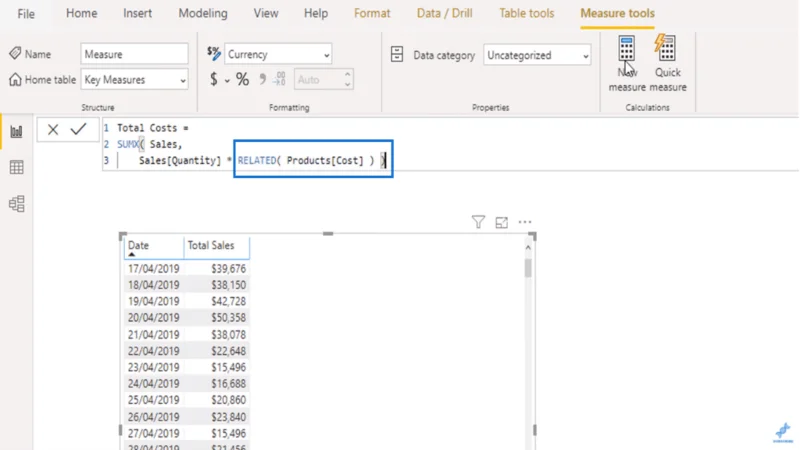Open More options ellipsis on visual
This screenshot has height=450, width=800.
524,222
